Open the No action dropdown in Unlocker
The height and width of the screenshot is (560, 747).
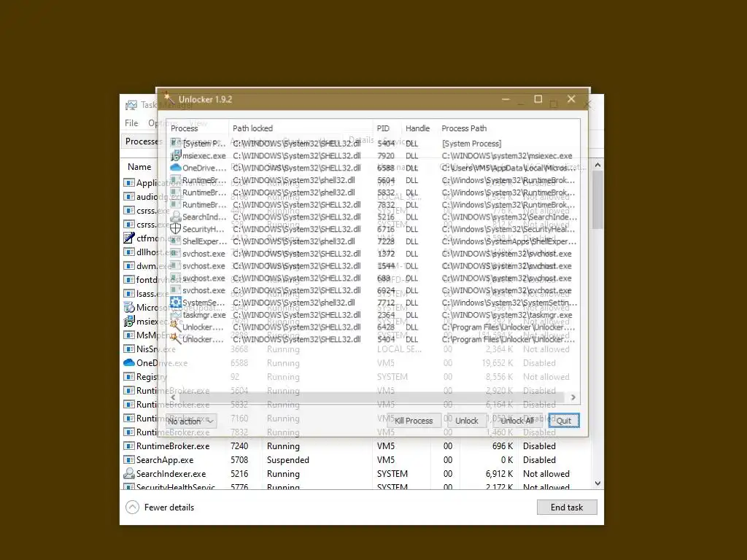[190, 421]
